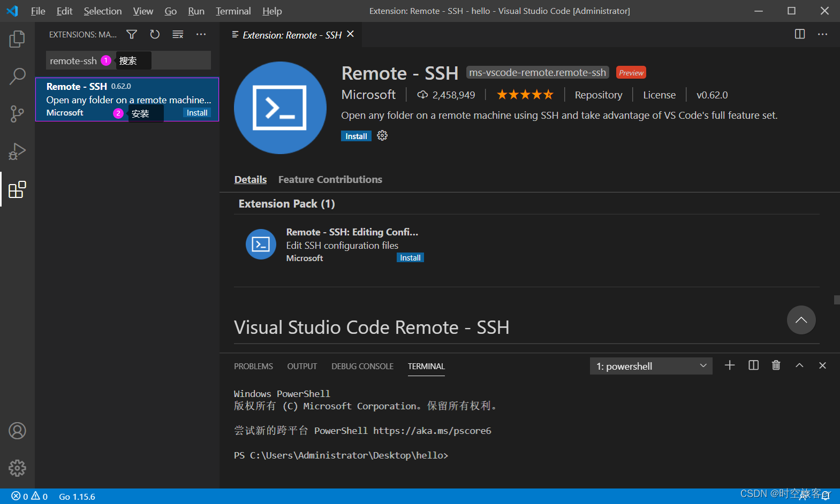Close the terminal panel
The height and width of the screenshot is (504, 840).
point(822,365)
